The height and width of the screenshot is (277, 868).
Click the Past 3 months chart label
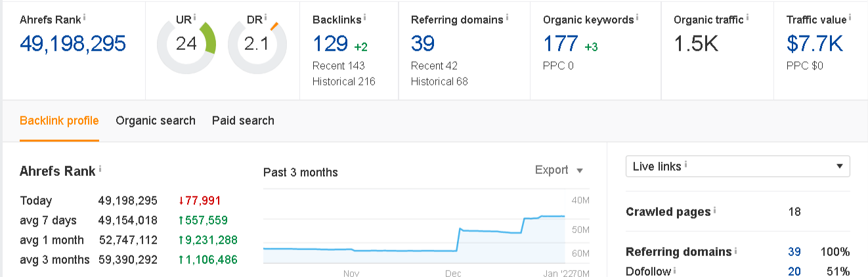point(301,173)
